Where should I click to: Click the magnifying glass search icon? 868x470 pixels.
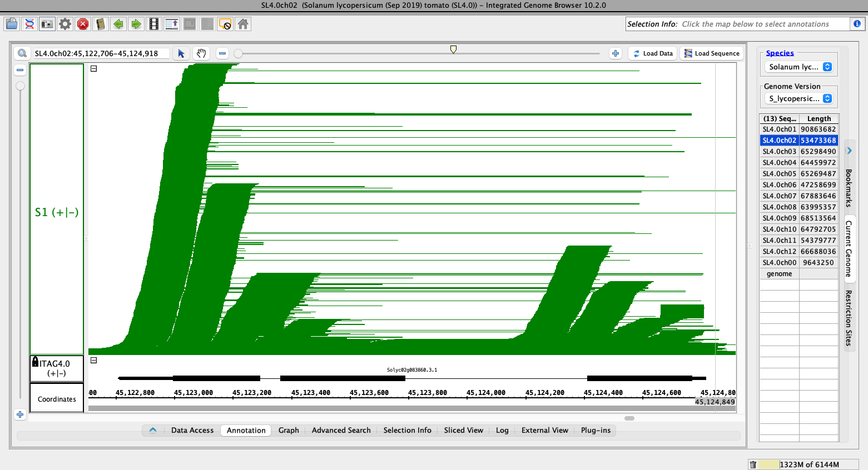[x=22, y=53]
